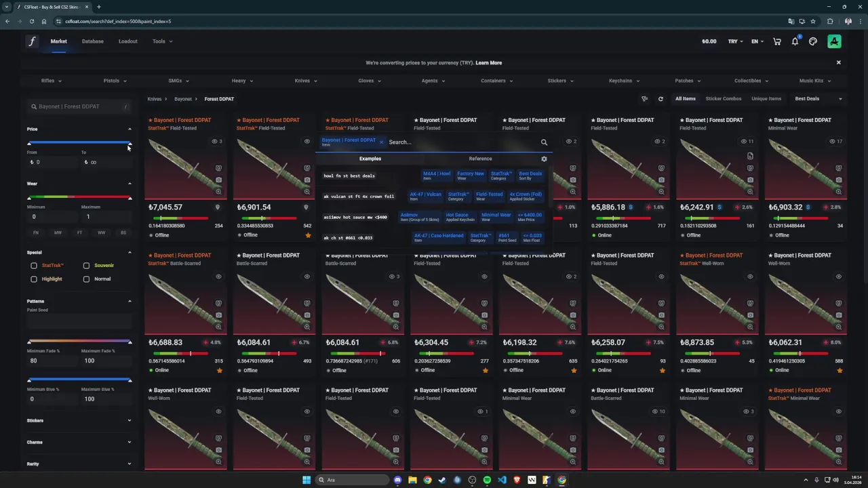Click the zoom icon on the ₺7,045.57 listing
Viewport: 868px width, 488px height.
coord(218,192)
